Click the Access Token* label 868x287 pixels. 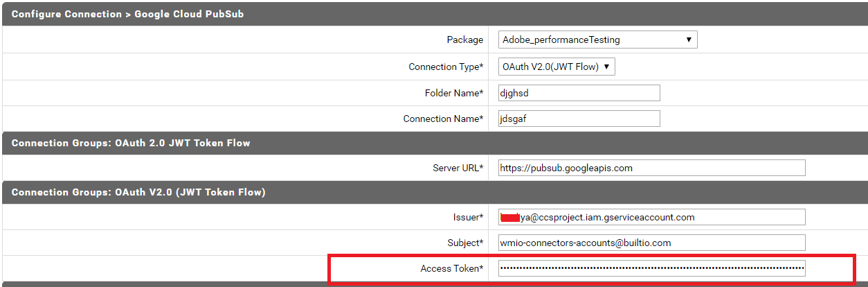(451, 268)
